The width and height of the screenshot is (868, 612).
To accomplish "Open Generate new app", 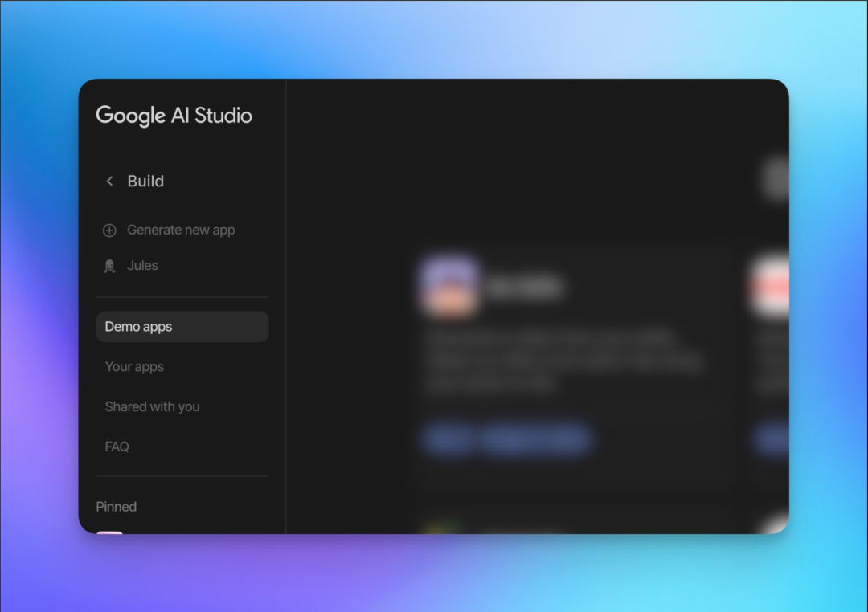I will pyautogui.click(x=181, y=231).
